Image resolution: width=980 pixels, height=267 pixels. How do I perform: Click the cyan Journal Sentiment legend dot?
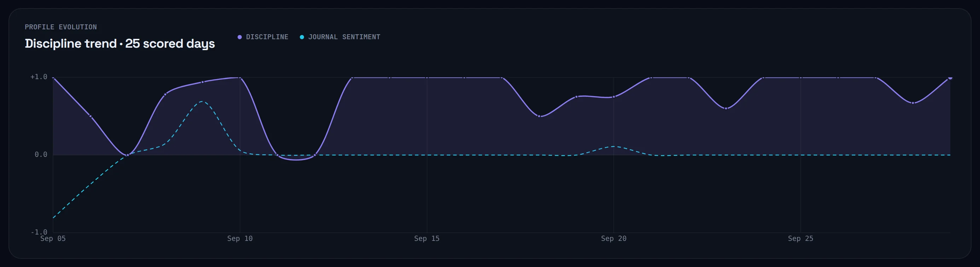click(x=302, y=37)
